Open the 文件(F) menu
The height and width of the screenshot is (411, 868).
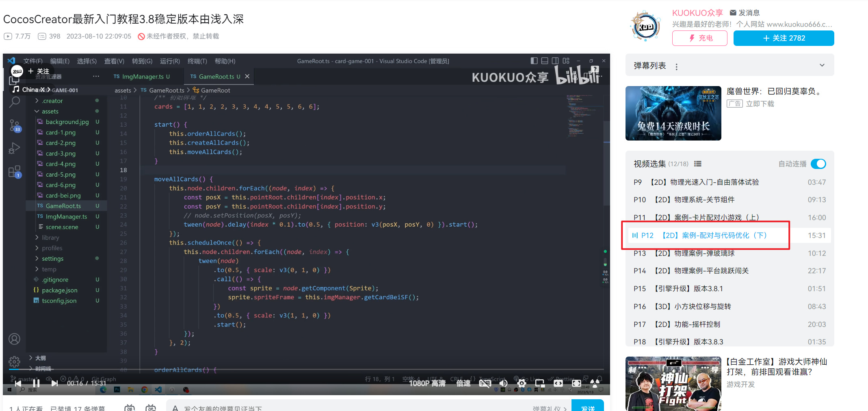[x=33, y=61]
